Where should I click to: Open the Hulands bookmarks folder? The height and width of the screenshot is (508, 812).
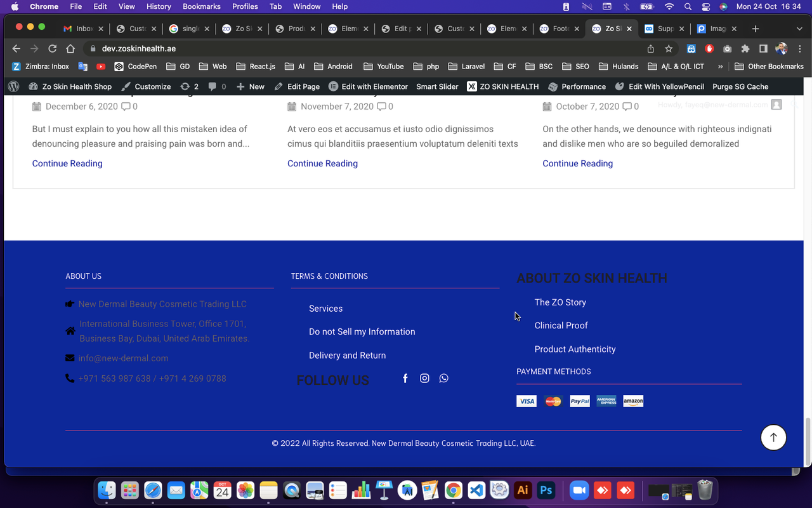[x=619, y=66]
